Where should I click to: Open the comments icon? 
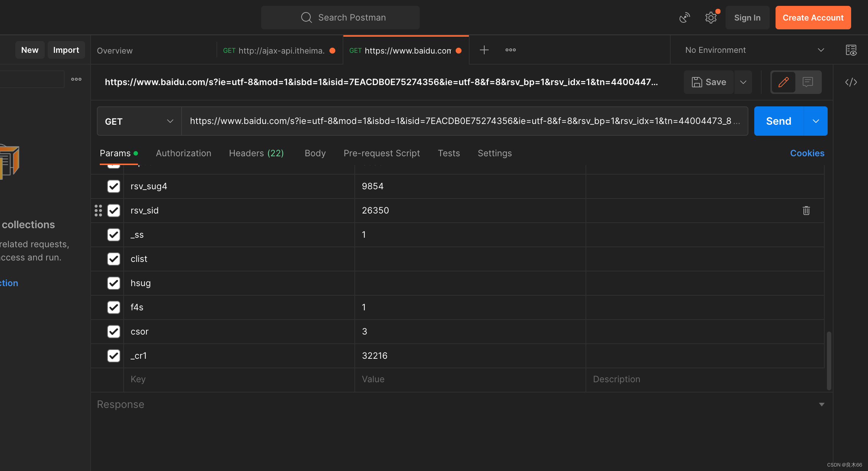pyautogui.click(x=808, y=82)
